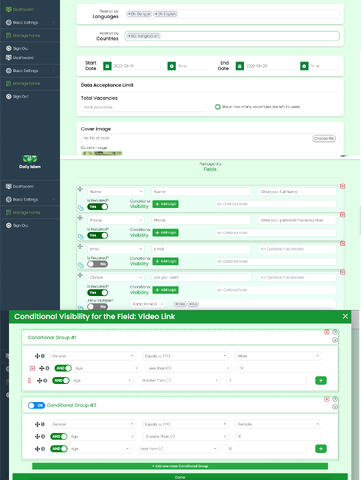The height and width of the screenshot is (480, 361).
Task: Open the Email field type dropdown
Action: click(116, 249)
